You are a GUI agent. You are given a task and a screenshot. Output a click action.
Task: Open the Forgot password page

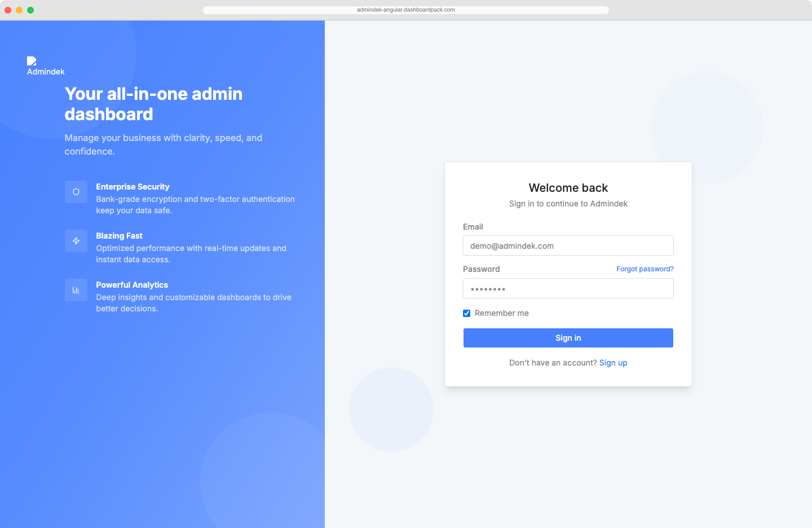tap(645, 269)
